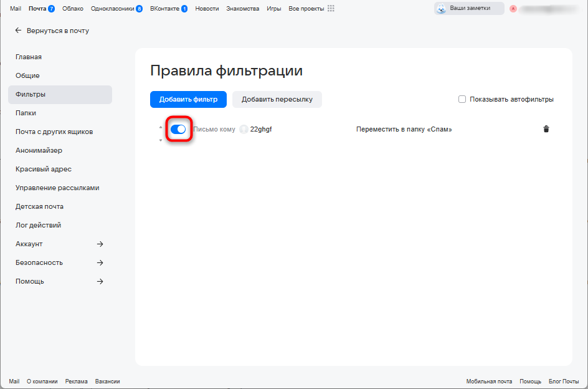Click the Письмо кому filter label
Image resolution: width=588 pixels, height=389 pixels.
point(214,129)
